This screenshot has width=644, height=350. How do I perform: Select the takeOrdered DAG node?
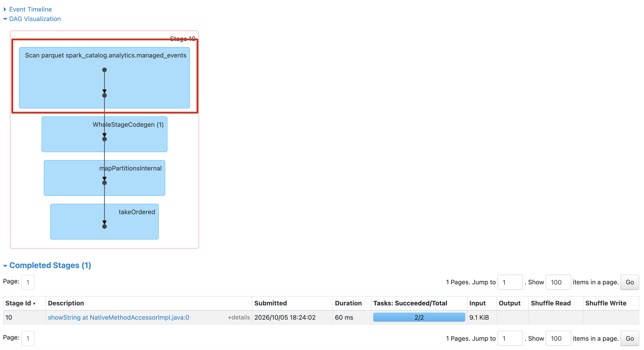(x=104, y=222)
